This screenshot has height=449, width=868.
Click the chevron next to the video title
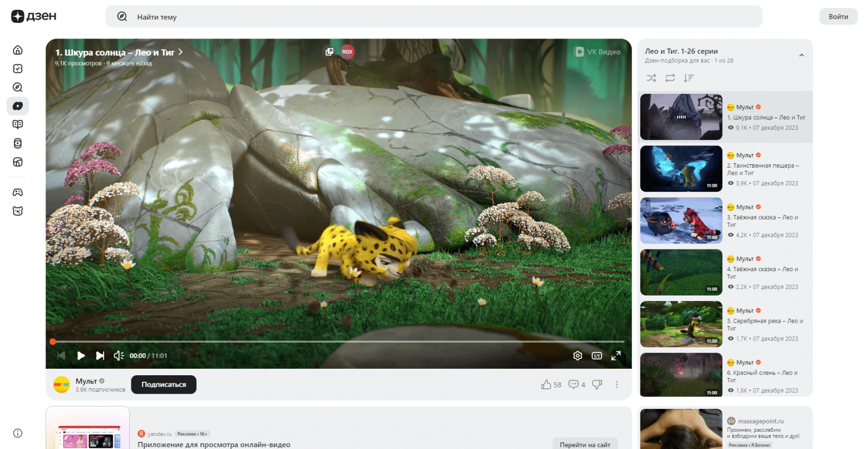click(181, 52)
